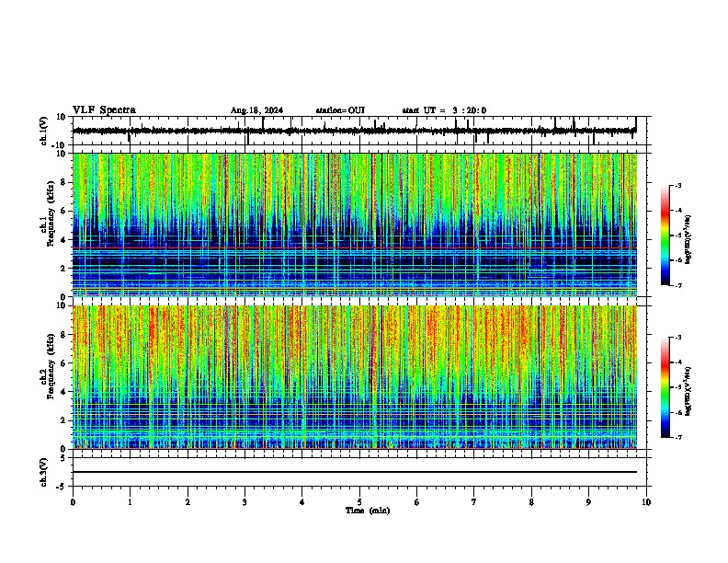The image size is (728, 563).
Task: Click inside the ch.2 spectrogram panel
Action: click(x=355, y=377)
